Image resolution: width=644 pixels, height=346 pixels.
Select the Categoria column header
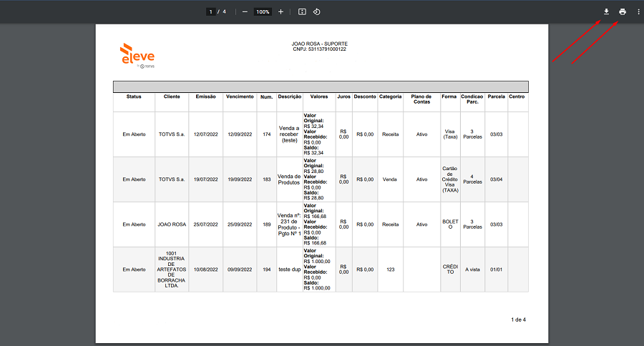pyautogui.click(x=390, y=97)
